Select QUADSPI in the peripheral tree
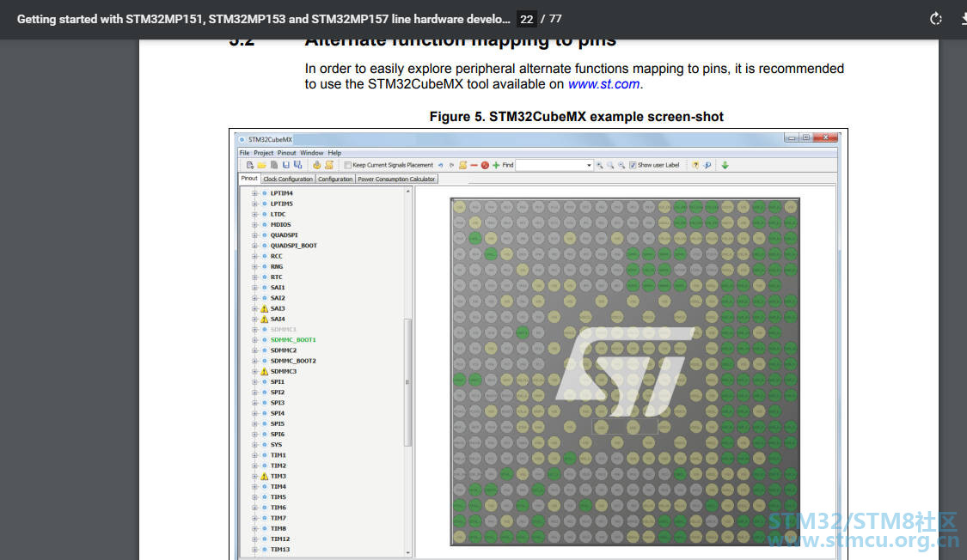The height and width of the screenshot is (560, 967). tap(284, 235)
